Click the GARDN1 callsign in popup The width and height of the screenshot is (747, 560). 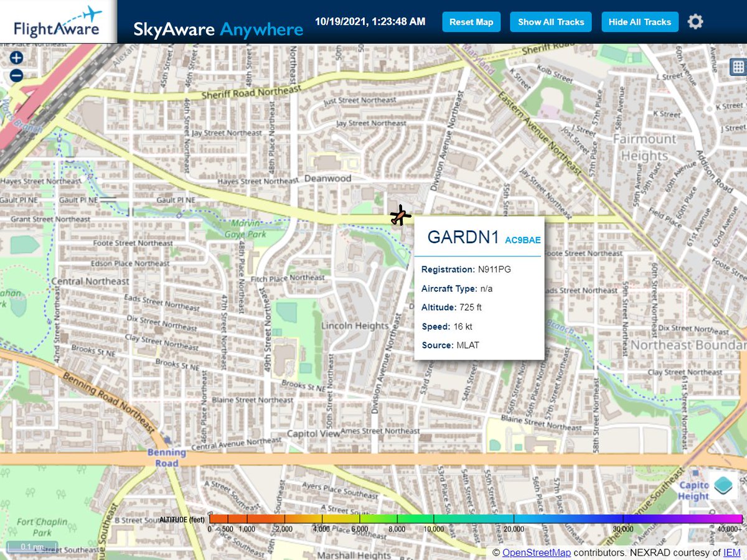(x=463, y=238)
